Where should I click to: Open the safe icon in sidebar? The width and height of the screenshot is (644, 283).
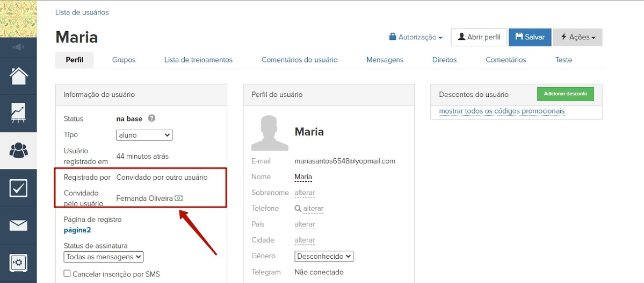click(x=18, y=263)
